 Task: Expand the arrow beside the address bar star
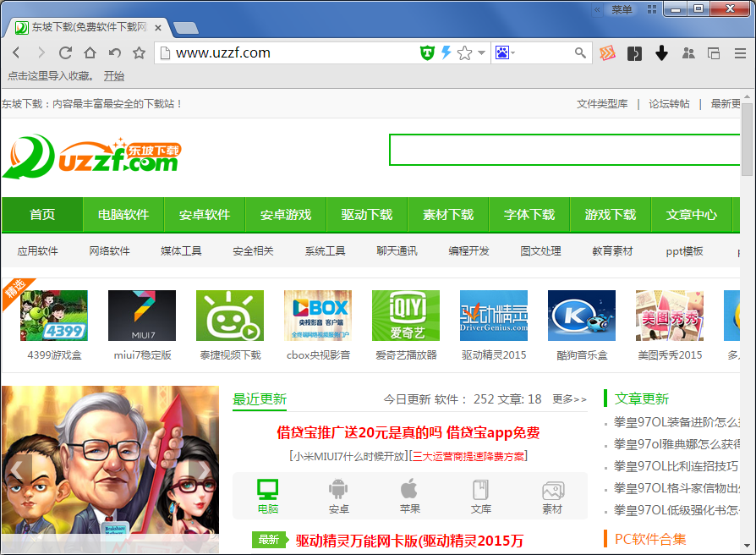point(481,52)
